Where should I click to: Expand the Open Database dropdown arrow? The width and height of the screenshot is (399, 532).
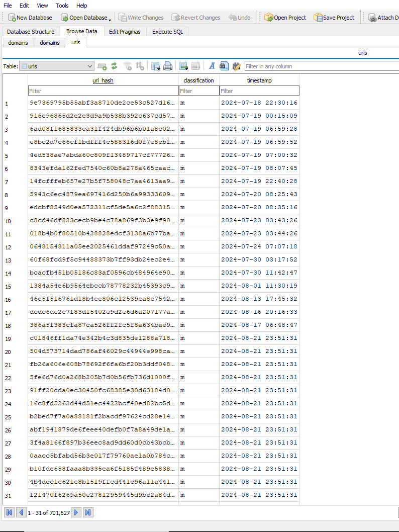tap(110, 18)
